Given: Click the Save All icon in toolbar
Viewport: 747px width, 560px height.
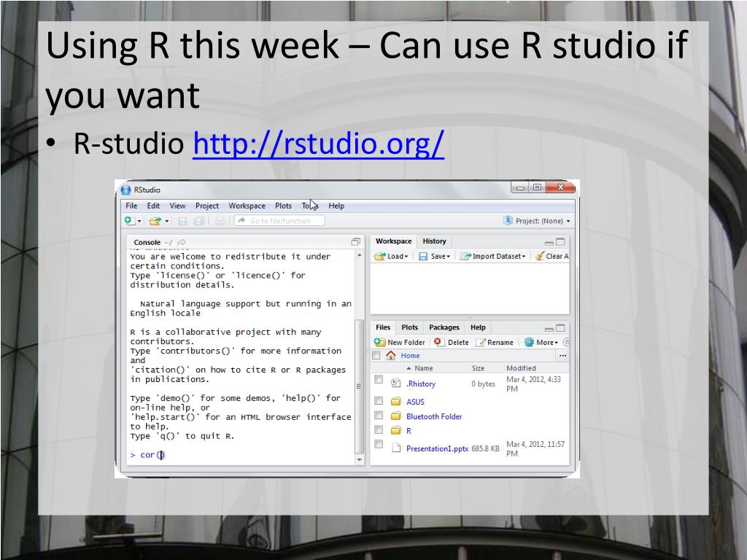Looking at the screenshot, I should pyautogui.click(x=198, y=221).
